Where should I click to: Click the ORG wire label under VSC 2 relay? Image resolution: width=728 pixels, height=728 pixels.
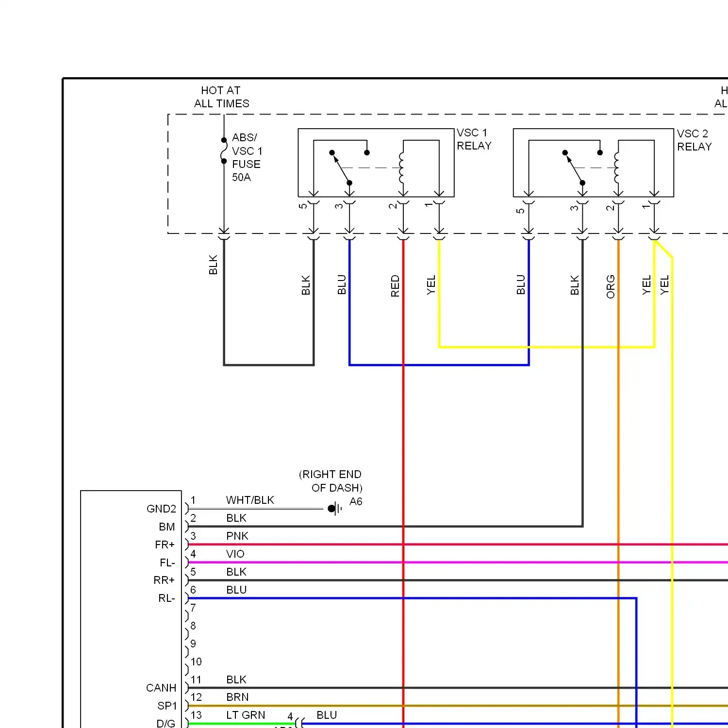point(611,286)
